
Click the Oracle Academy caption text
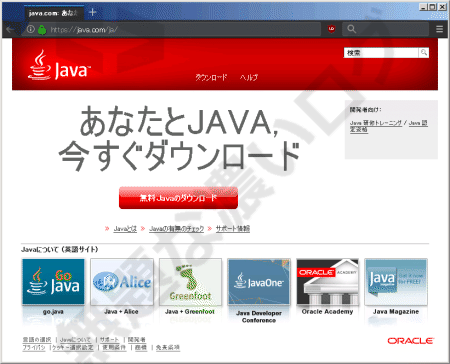pos(327,312)
